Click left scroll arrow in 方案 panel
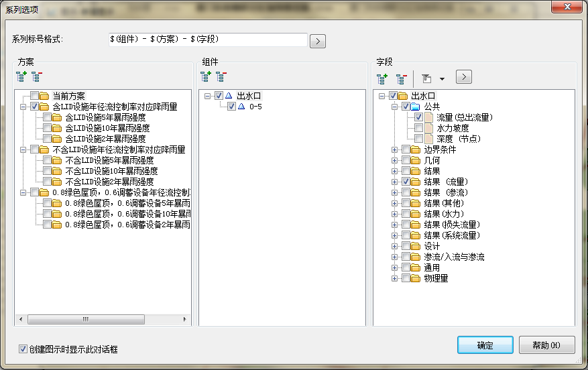 [x=21, y=319]
